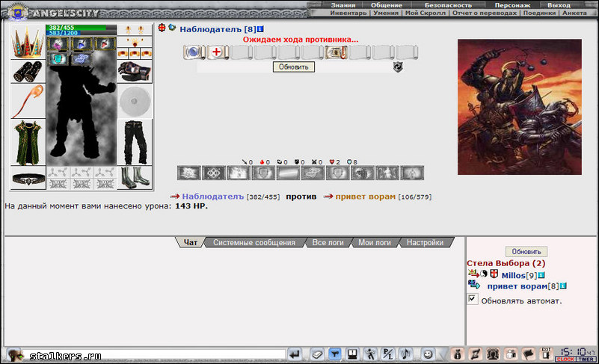
Task: Switch to the Все логи tab
Action: pos(328,242)
